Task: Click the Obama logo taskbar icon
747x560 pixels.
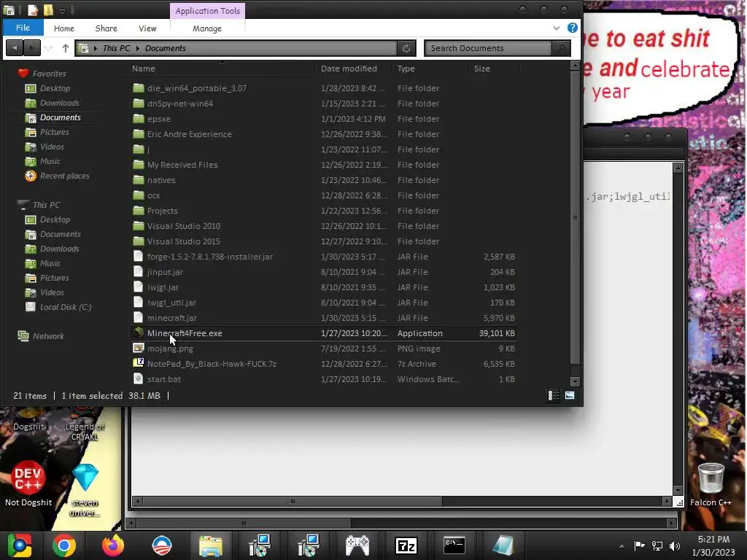Action: [162, 545]
